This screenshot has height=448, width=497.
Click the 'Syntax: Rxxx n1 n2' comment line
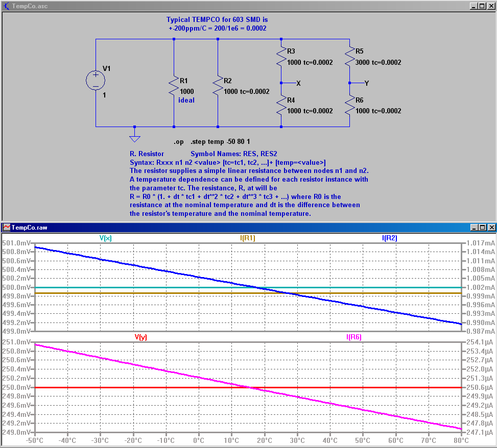point(228,162)
